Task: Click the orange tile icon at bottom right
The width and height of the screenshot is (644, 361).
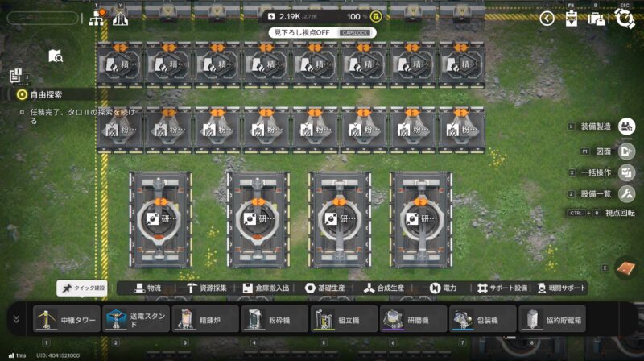Action: pyautogui.click(x=625, y=268)
